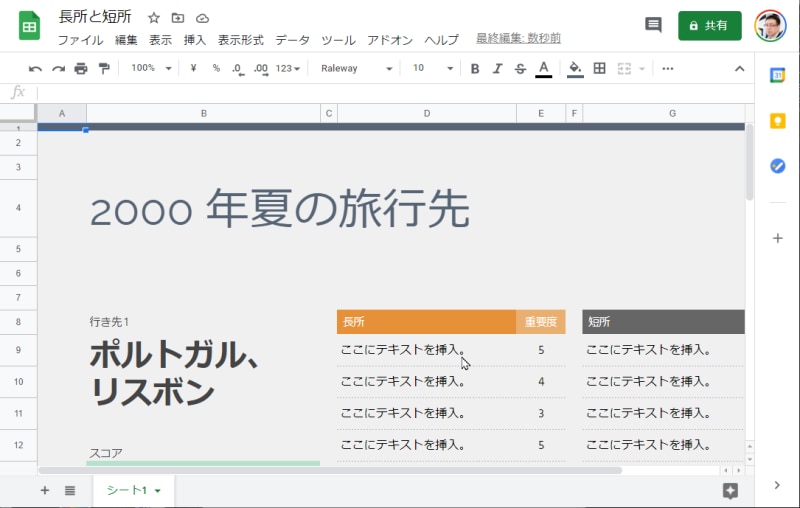Hide the side panel with the chevron
800x508 pixels.
point(777,485)
